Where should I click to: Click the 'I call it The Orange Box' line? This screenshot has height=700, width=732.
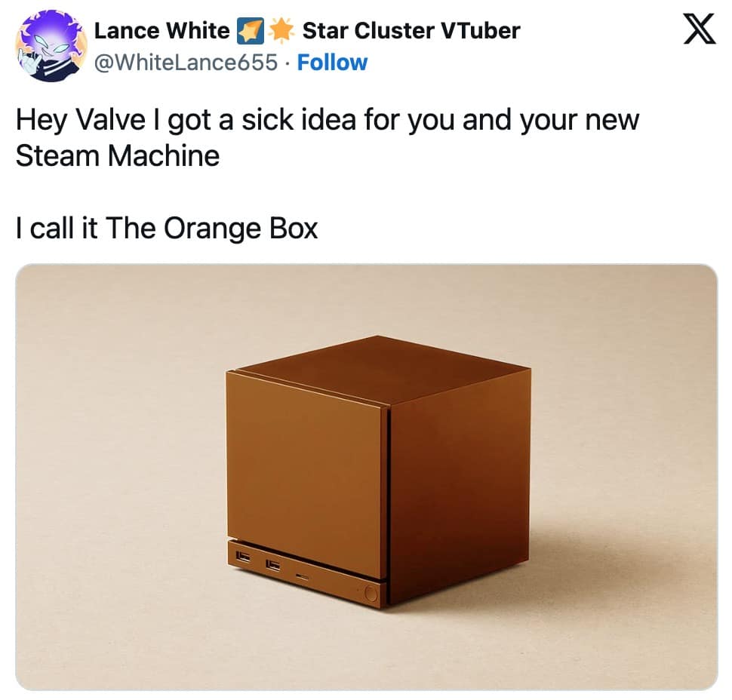167,229
